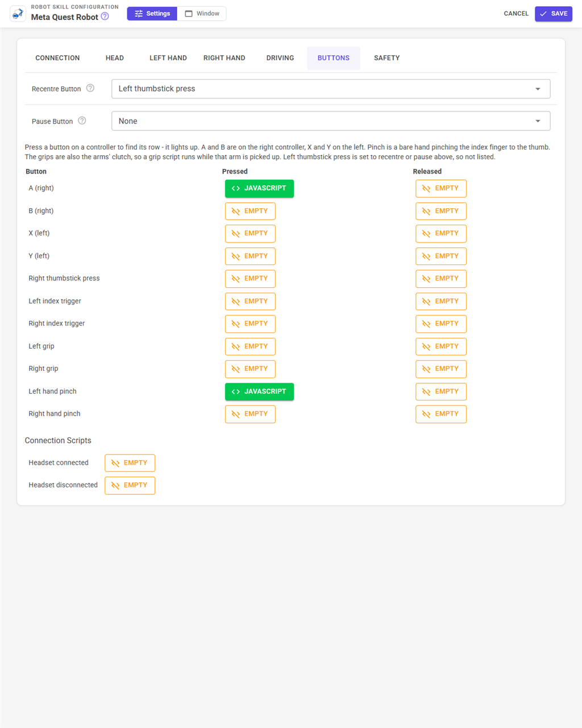Edit Left grip pressed script

tap(250, 346)
